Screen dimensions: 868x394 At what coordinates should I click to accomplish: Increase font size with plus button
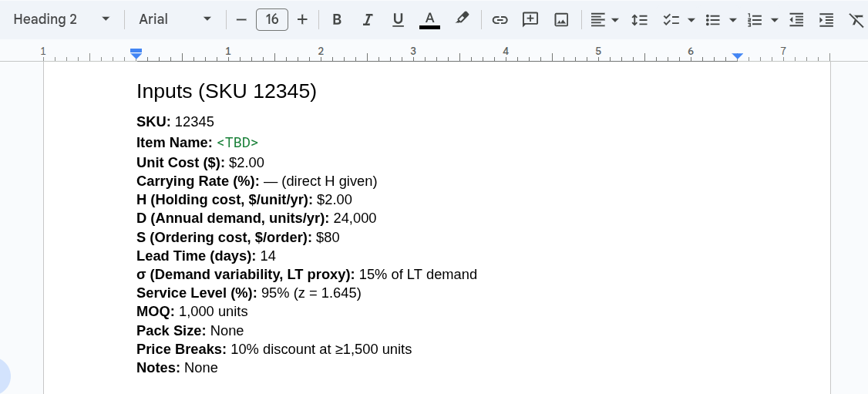[x=302, y=19]
